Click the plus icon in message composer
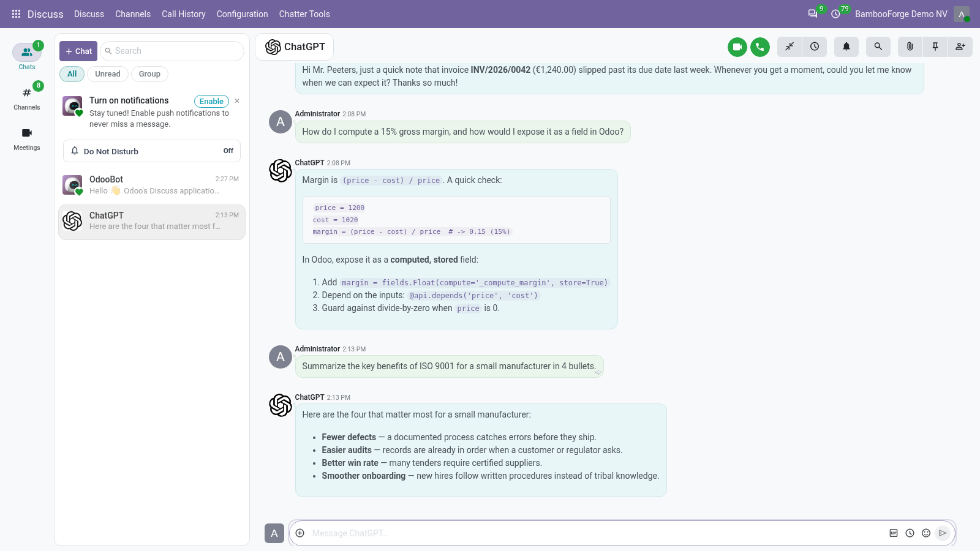980x551 pixels. coord(300,533)
